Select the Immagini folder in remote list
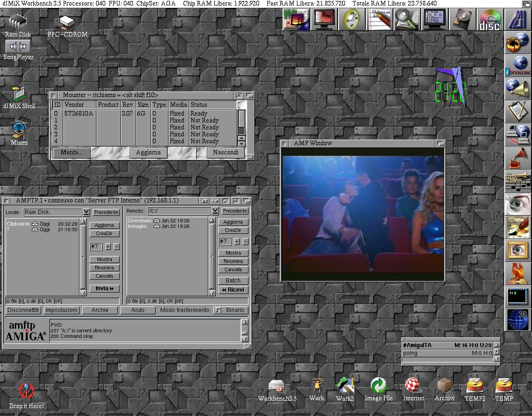Viewport: 532px width, 416px height. (x=167, y=226)
